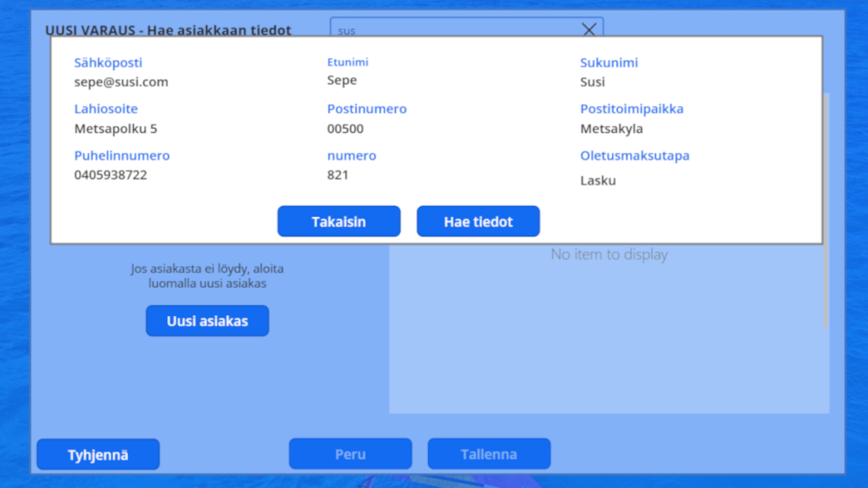Select the address Metsapolku 5
Image resolution: width=868 pixels, height=488 pixels.
pyautogui.click(x=115, y=129)
